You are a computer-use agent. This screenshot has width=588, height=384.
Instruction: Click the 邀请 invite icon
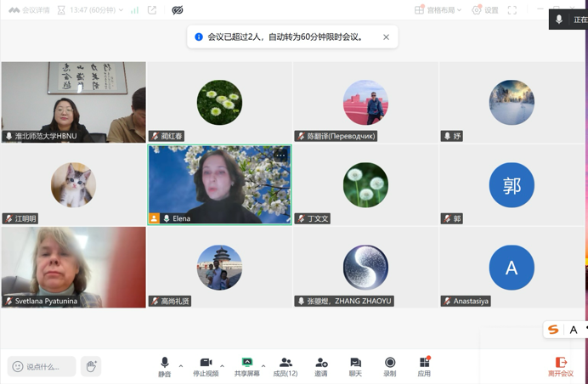tap(321, 367)
